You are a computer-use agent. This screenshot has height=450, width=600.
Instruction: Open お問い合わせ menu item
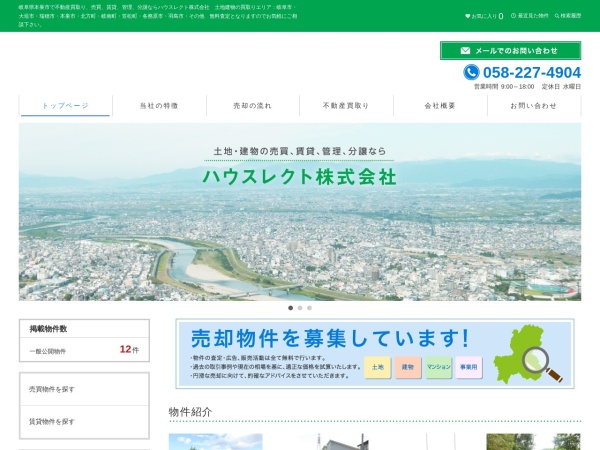point(534,106)
